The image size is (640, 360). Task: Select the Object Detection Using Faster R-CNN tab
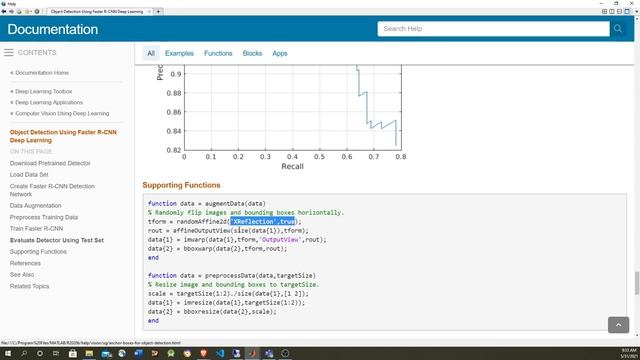point(97,11)
